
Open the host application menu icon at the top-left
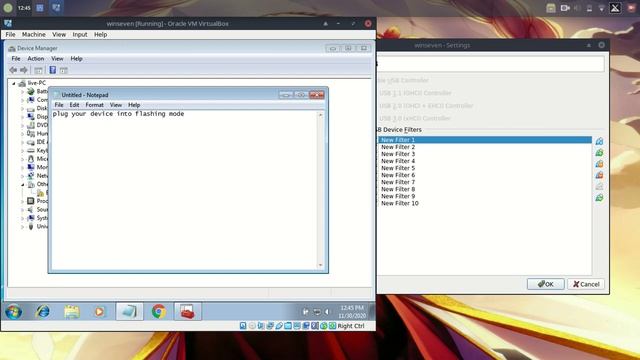pos(8,8)
